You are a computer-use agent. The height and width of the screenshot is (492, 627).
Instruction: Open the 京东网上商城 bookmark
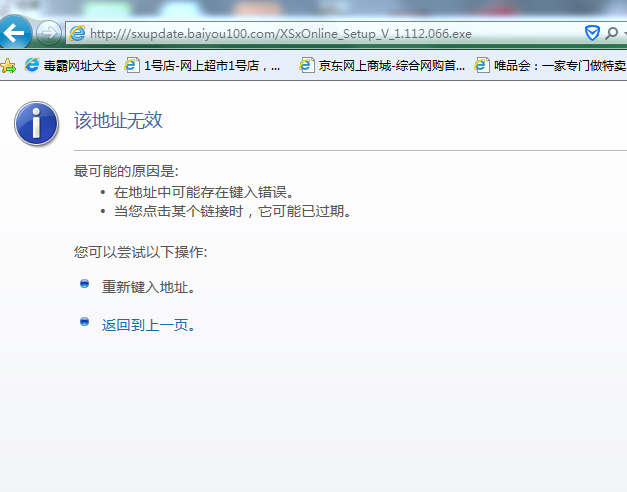coord(392,66)
